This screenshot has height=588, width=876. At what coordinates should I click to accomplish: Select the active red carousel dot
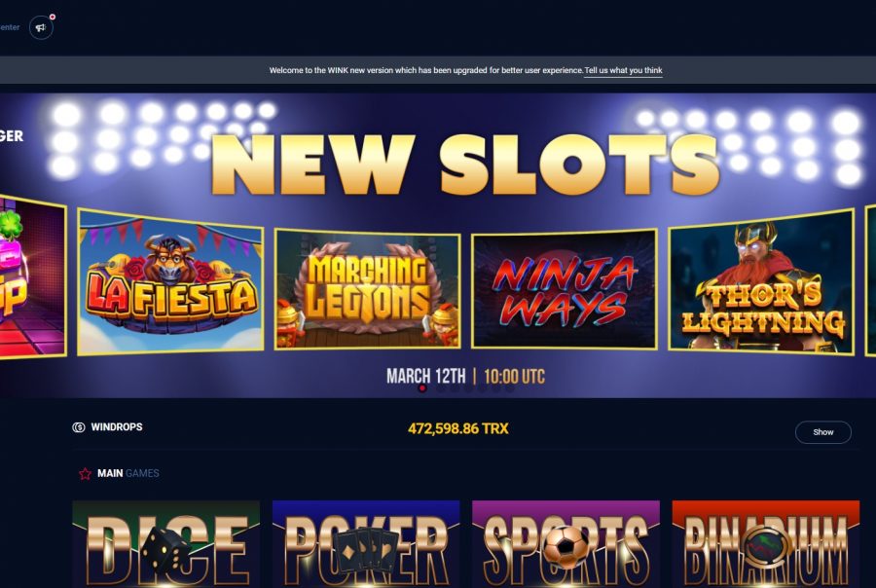click(422, 387)
